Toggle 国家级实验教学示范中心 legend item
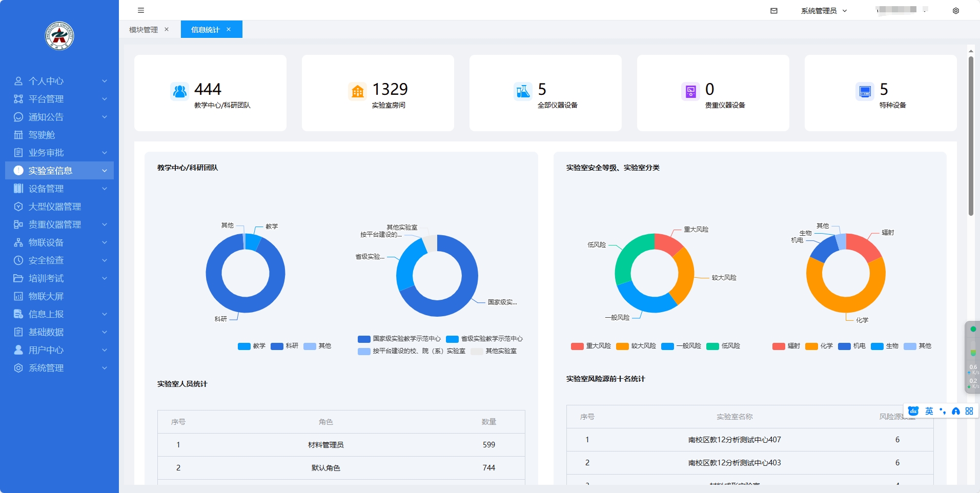 (399, 339)
